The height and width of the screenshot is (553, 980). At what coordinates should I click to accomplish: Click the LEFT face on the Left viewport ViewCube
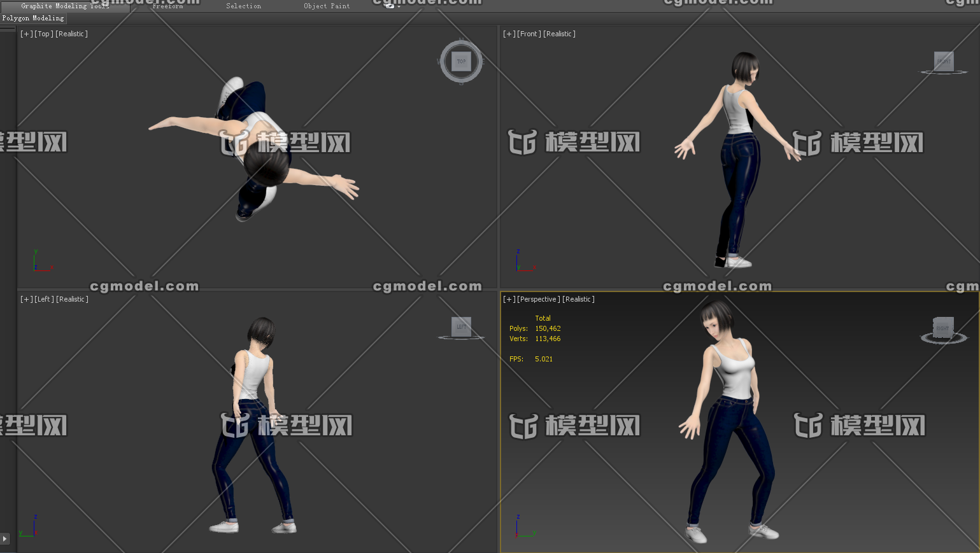click(460, 326)
